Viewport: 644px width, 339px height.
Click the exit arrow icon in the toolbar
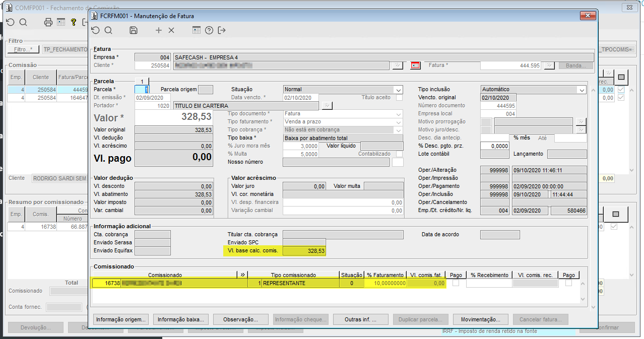pos(222,30)
